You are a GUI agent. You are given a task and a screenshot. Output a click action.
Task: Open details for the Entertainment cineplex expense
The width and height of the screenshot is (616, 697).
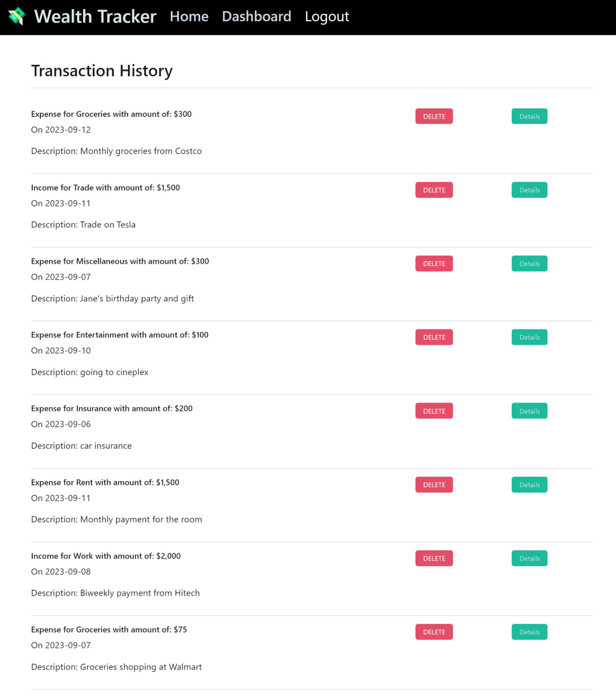pyautogui.click(x=529, y=337)
